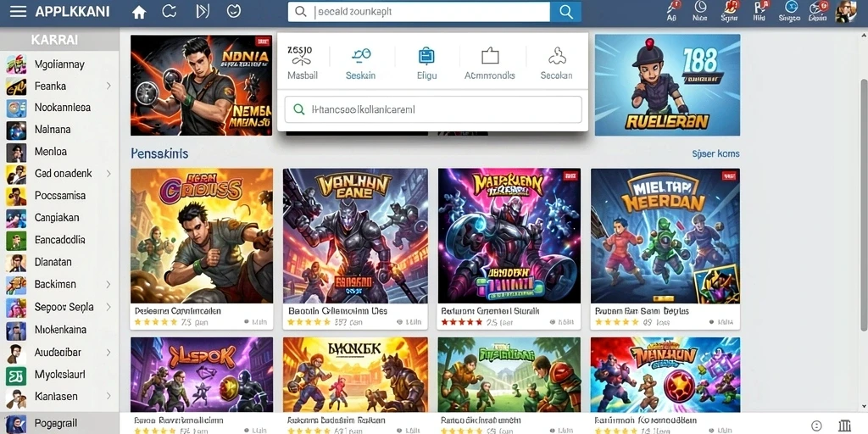Click the Backimen sidebar icon
Viewport: 868px width, 434px height.
point(16,285)
